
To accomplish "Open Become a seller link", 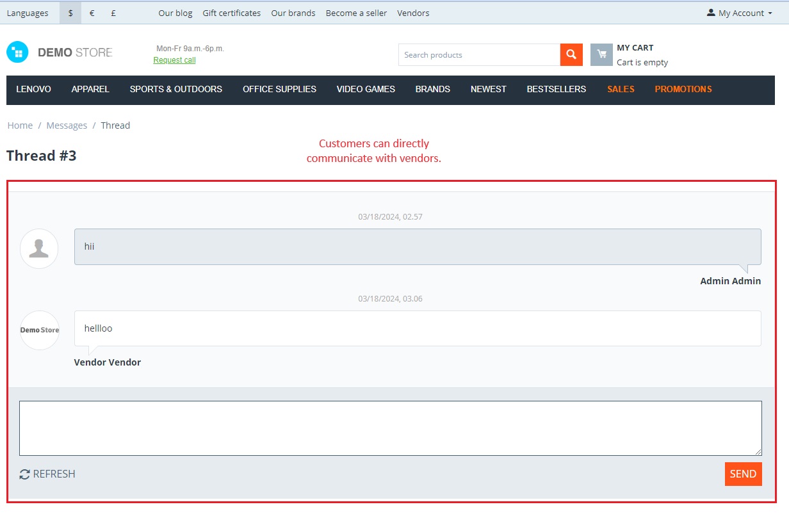I will click(x=356, y=13).
